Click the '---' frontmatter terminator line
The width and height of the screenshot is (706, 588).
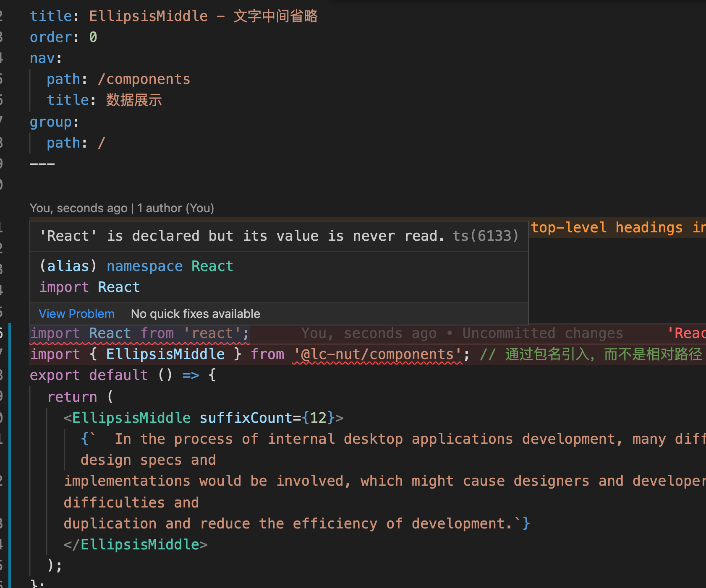click(x=42, y=164)
